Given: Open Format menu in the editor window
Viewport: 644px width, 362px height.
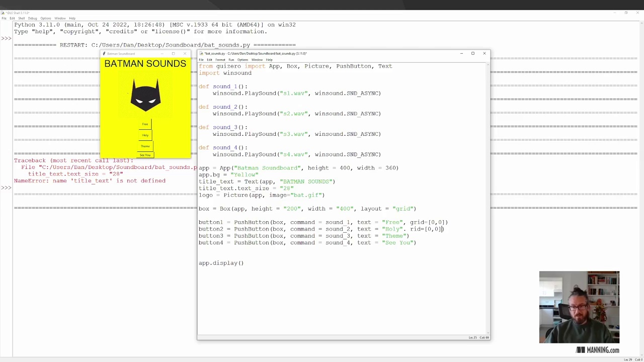Looking at the screenshot, I should click(x=220, y=60).
